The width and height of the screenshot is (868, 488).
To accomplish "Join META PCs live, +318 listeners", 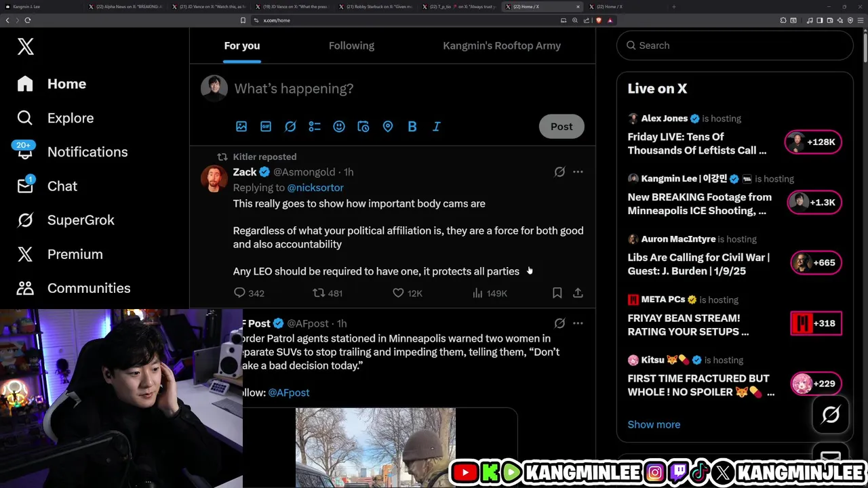I will [x=816, y=323].
